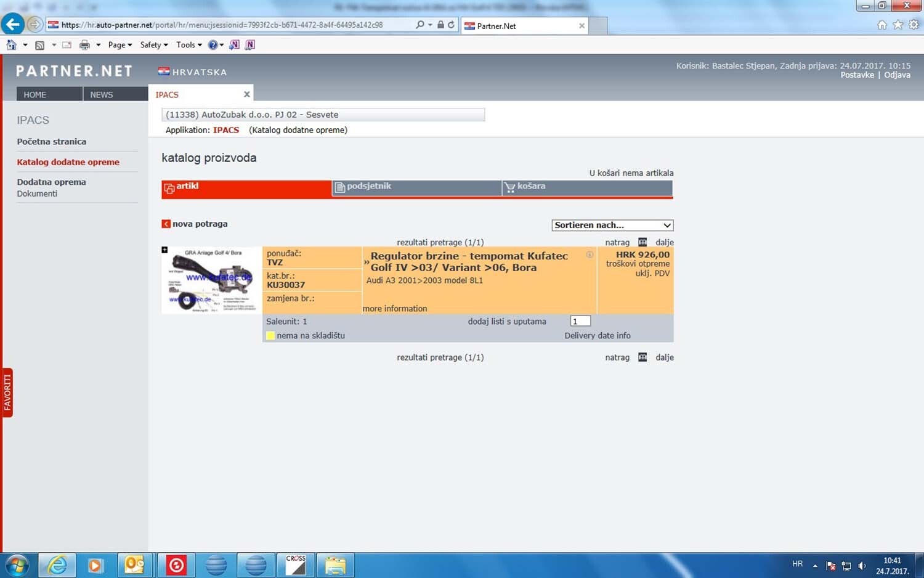Open browser Tools gear icon

pyautogui.click(x=914, y=25)
